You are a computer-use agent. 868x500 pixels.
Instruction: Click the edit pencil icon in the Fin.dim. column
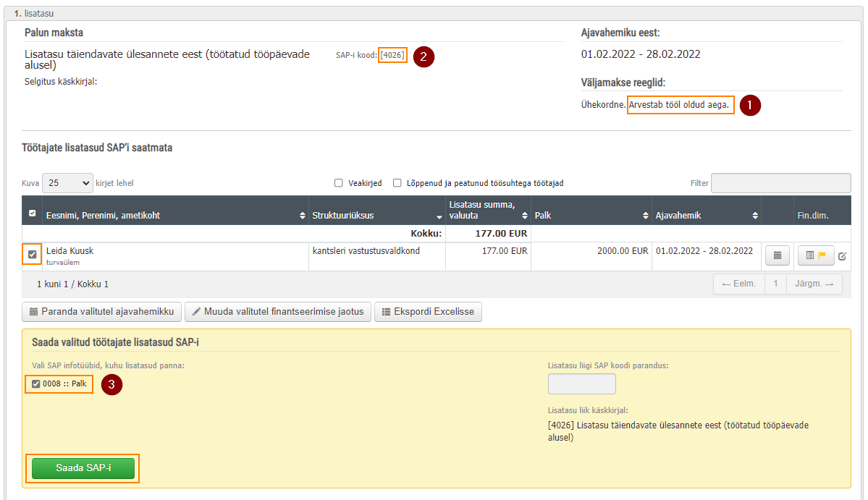tap(842, 256)
